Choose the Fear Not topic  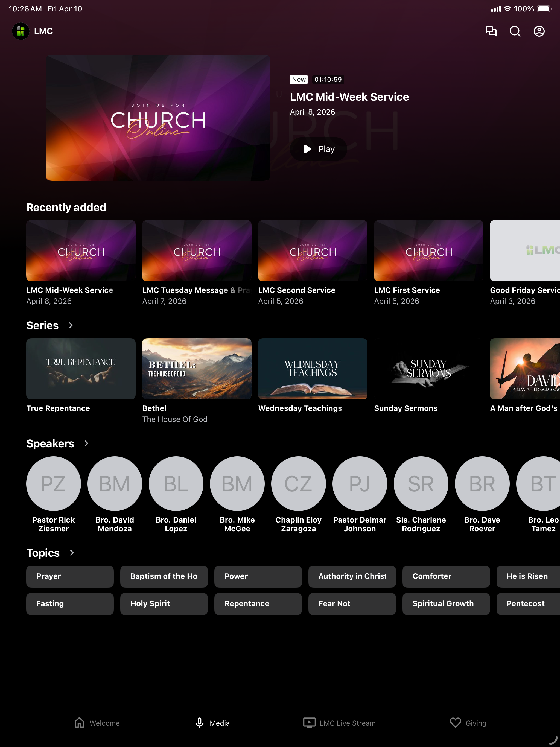[x=352, y=604]
